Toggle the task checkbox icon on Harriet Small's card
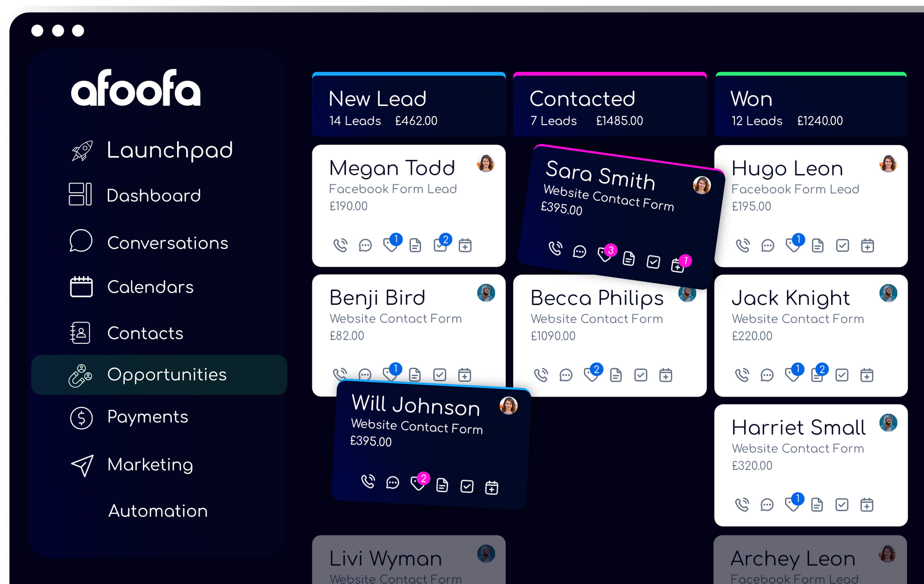The image size is (924, 584). 842,505
